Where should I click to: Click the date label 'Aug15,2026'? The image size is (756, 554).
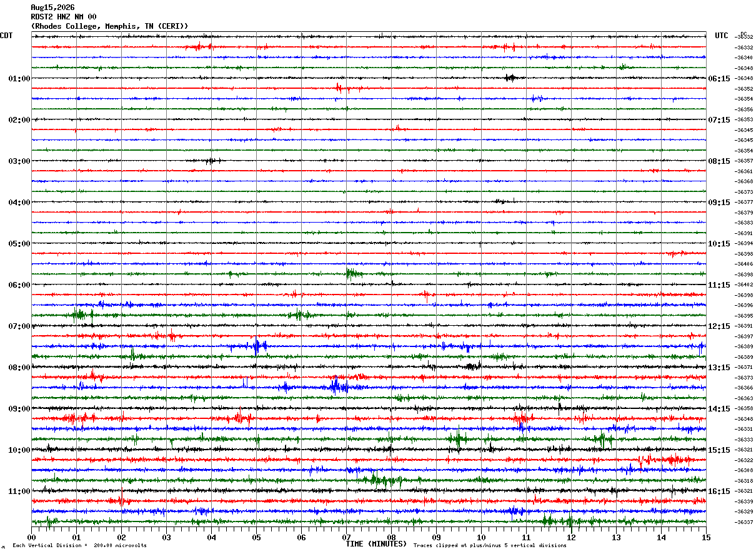point(52,8)
